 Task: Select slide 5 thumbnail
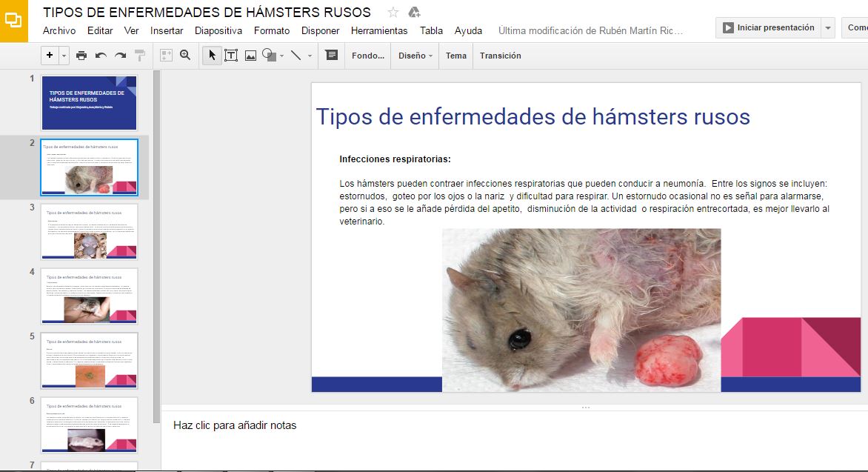click(x=89, y=361)
